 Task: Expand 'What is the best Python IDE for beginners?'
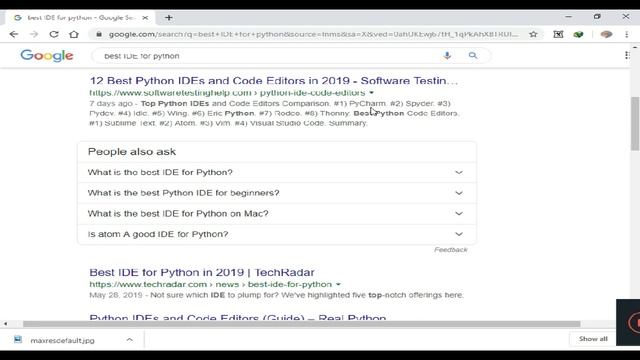(x=277, y=193)
